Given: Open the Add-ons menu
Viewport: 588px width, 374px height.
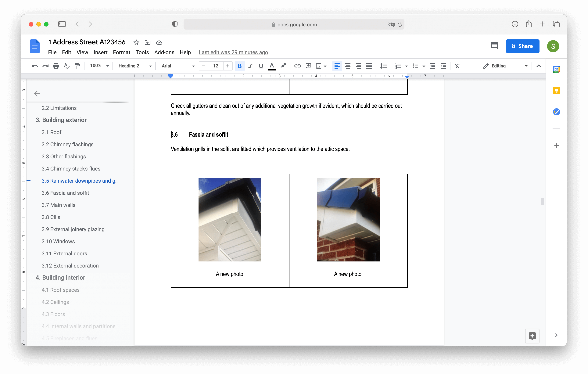Looking at the screenshot, I should (164, 52).
